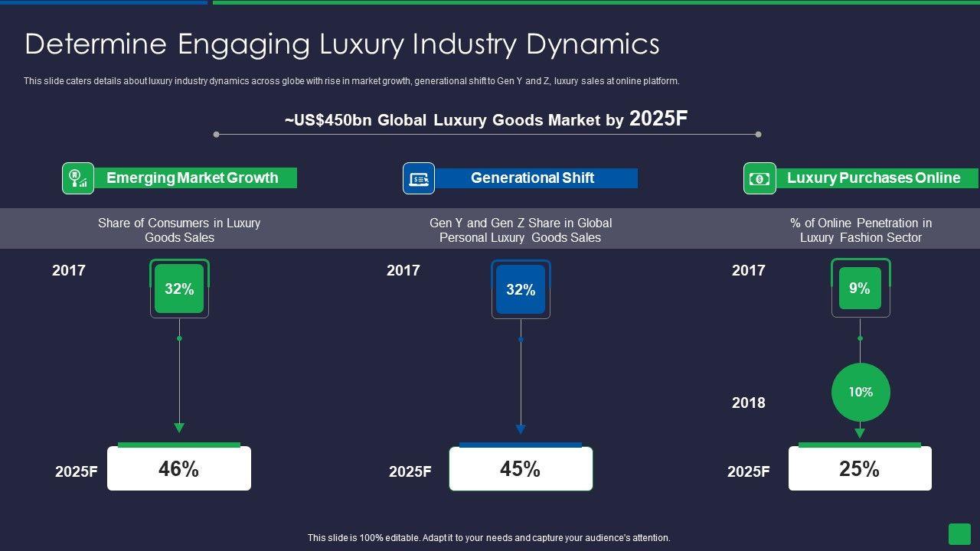Select the 45% forecast box
Viewport: 980px width, 551px height.
point(521,469)
